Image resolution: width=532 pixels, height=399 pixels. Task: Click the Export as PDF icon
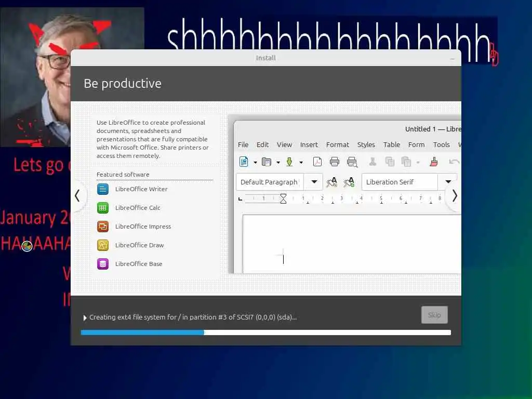pyautogui.click(x=317, y=162)
